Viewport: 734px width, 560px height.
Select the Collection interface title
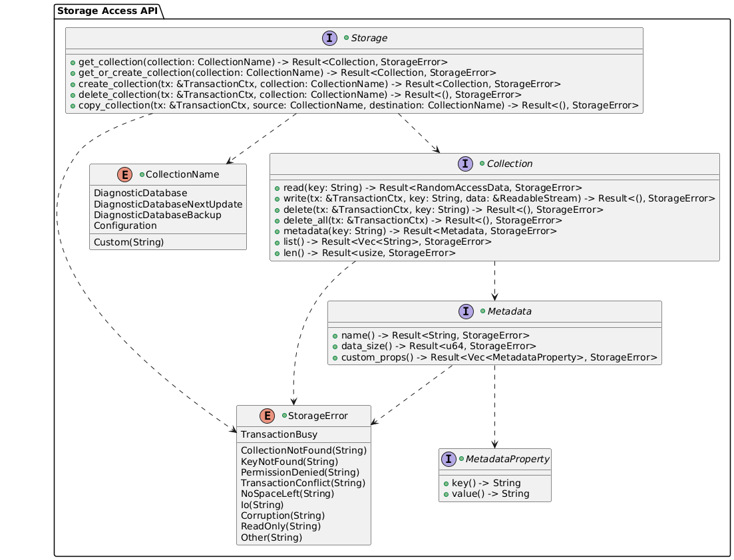pos(509,164)
